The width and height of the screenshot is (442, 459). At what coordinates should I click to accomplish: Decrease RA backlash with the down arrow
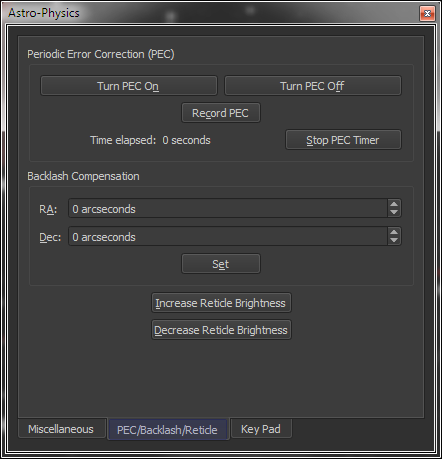pyautogui.click(x=394, y=213)
